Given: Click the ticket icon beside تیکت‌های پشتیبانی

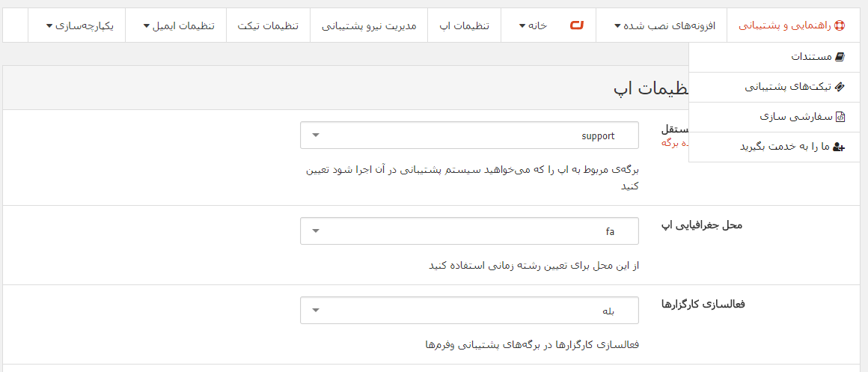Looking at the screenshot, I should [x=839, y=87].
